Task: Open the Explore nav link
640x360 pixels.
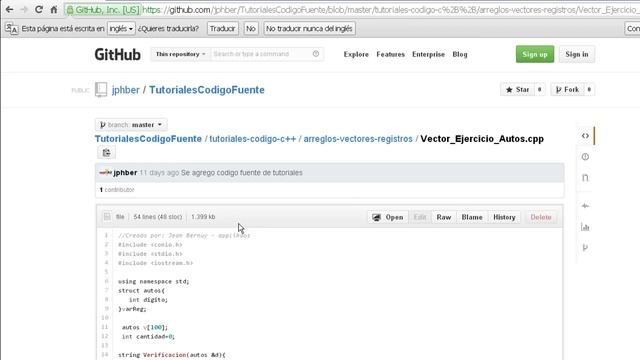Action: click(x=356, y=54)
